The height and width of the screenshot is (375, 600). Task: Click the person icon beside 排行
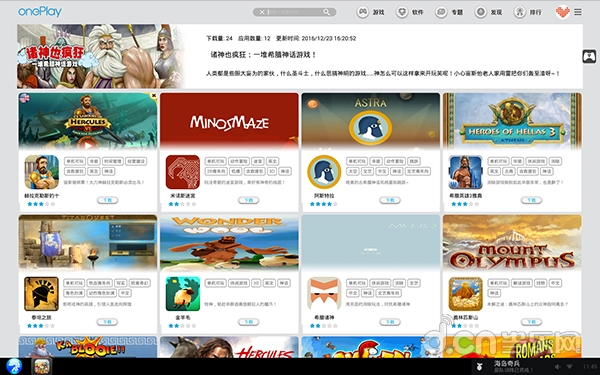[520, 12]
